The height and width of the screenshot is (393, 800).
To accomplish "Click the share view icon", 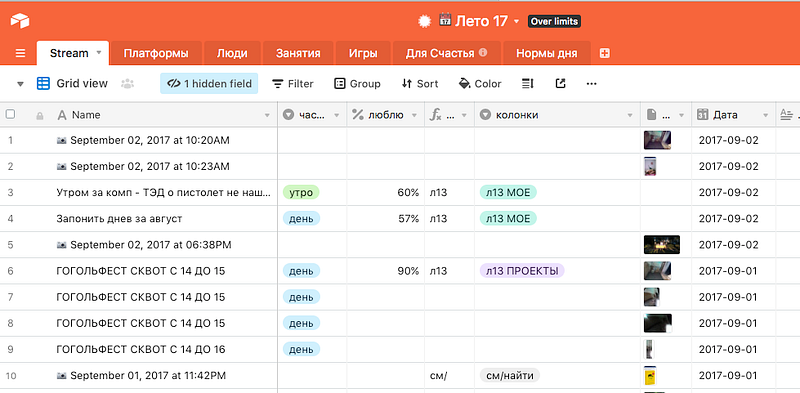I will (x=560, y=84).
